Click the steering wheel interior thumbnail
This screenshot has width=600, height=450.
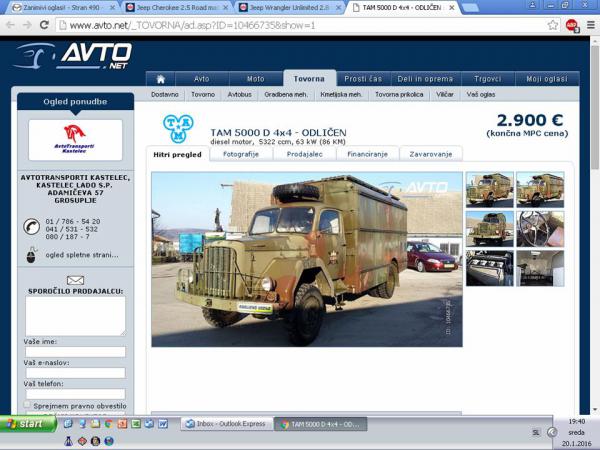(x=540, y=228)
